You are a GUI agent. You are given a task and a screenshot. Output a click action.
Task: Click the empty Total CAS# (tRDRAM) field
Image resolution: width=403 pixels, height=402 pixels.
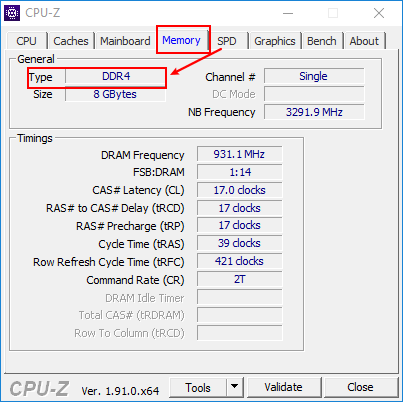point(239,315)
